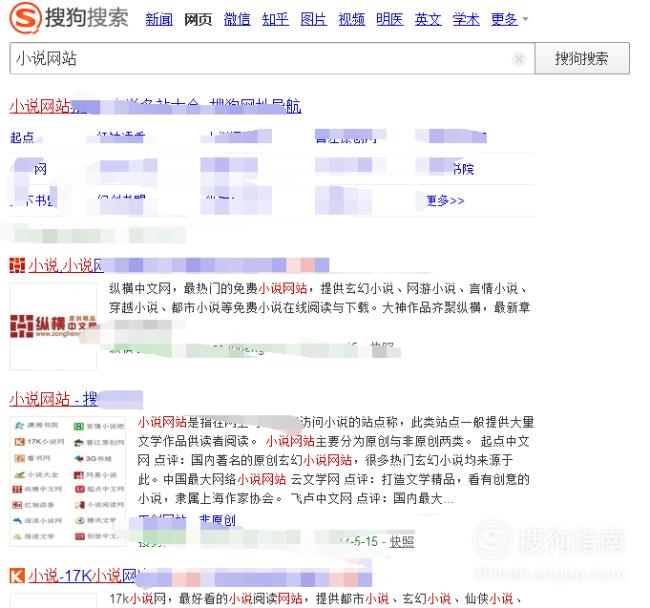Viewport: 650px width, 608px height.
Task: Expand the 更多 dropdown menu
Action: coord(509,19)
